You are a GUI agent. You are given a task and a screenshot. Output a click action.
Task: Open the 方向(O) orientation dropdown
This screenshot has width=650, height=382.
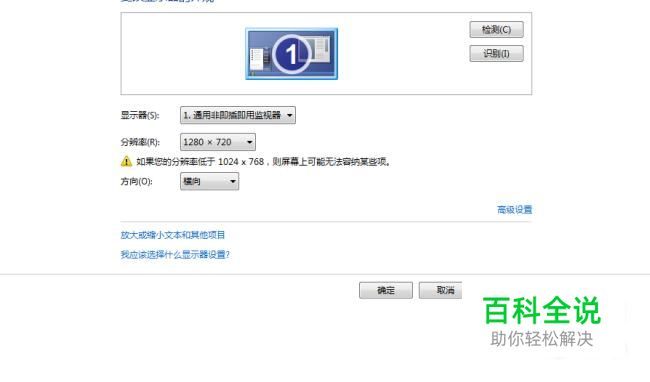click(209, 181)
